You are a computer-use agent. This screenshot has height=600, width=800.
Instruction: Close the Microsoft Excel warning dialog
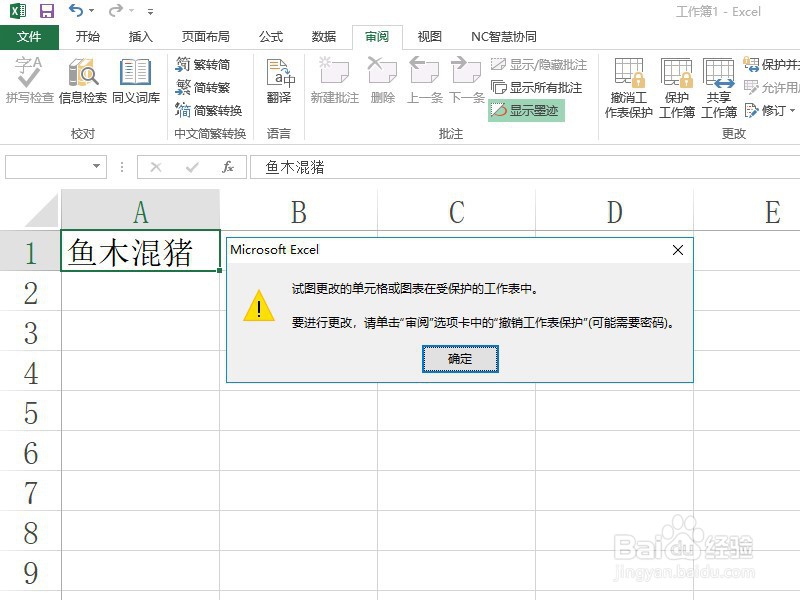pos(678,250)
